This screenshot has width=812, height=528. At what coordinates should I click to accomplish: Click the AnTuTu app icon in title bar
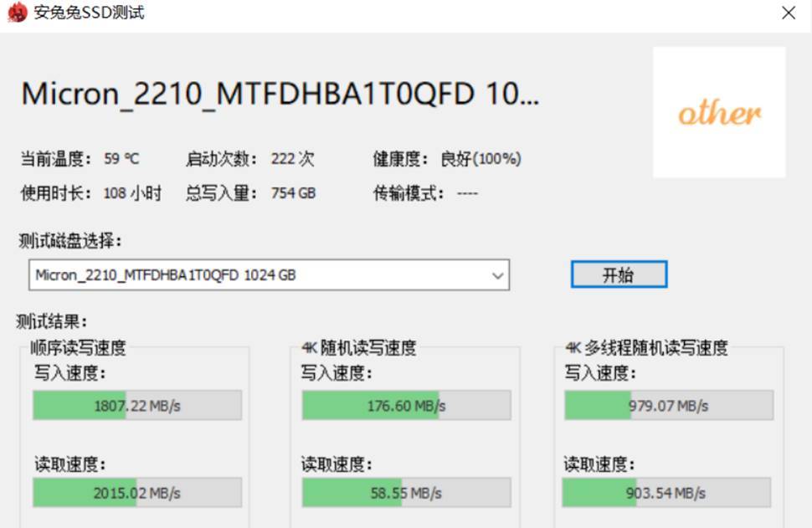[x=17, y=13]
